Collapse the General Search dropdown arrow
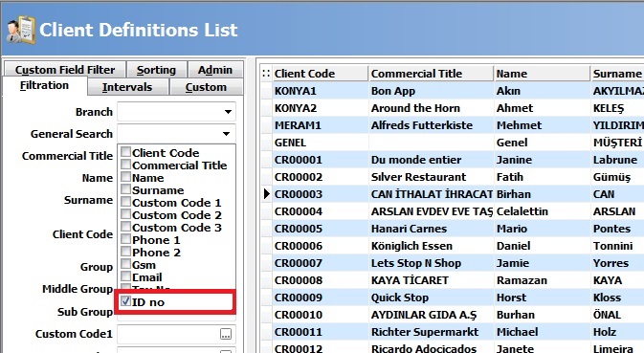 [x=226, y=134]
